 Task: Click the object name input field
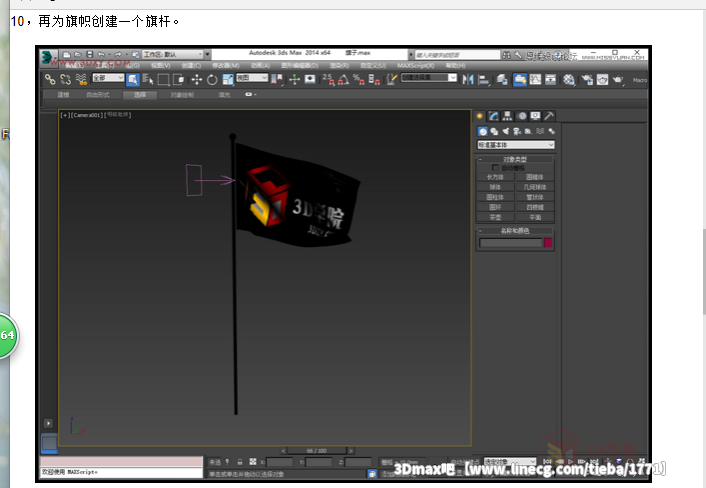[x=511, y=243]
